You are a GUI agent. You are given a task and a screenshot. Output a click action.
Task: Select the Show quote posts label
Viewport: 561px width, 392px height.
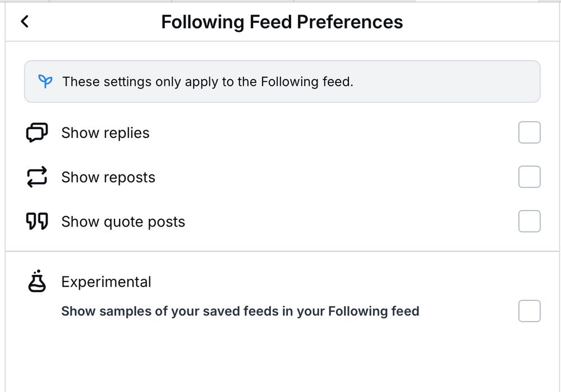coord(123,222)
